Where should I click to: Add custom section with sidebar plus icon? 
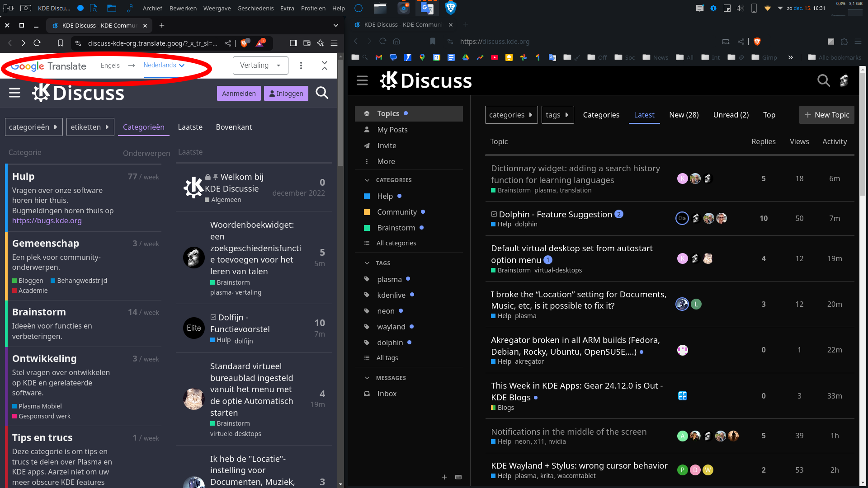(x=444, y=477)
